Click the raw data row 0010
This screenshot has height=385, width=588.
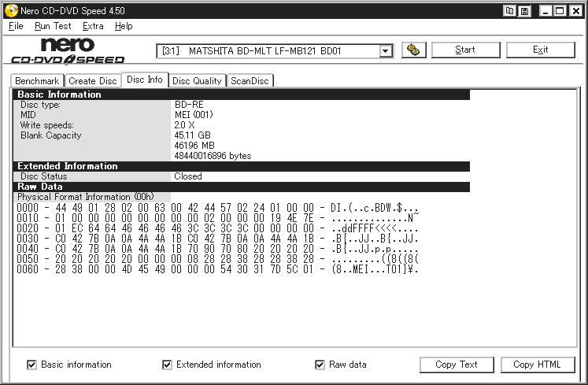point(217,218)
